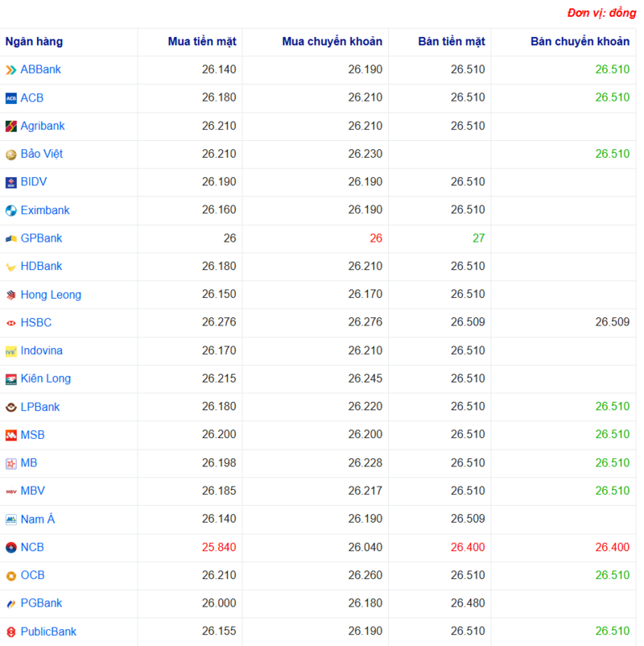Open the ACB bank link
The height and width of the screenshot is (646, 644).
click(32, 97)
